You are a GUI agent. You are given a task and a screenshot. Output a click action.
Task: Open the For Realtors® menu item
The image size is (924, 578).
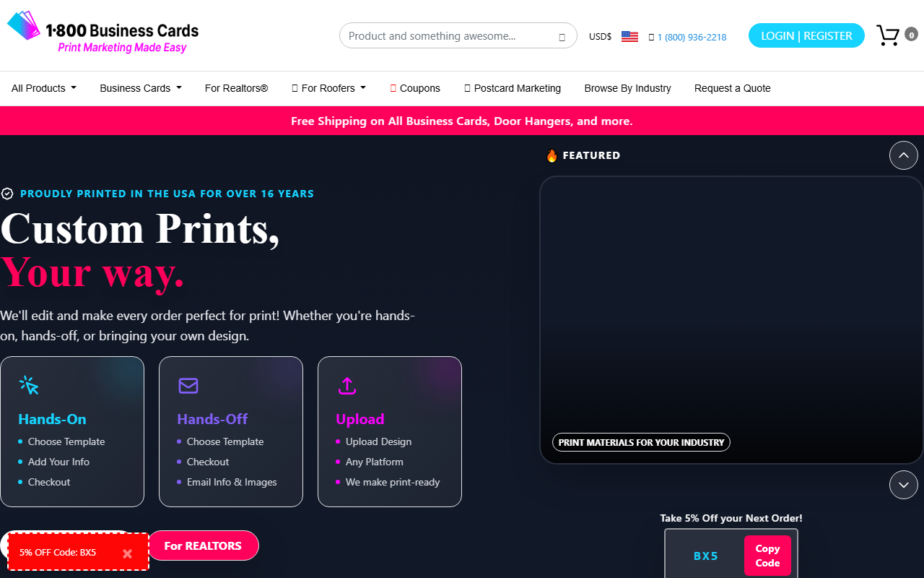(x=237, y=88)
